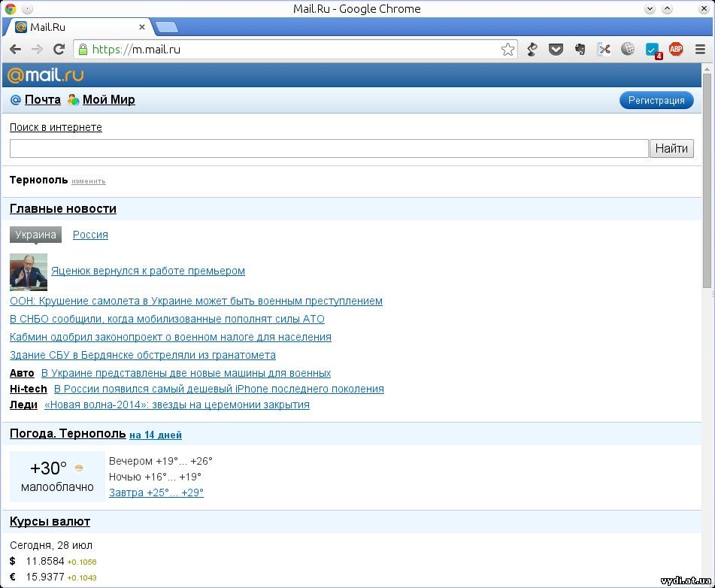Read the самый дешевый iPhone story
Image resolution: width=715 pixels, height=588 pixels.
(219, 389)
